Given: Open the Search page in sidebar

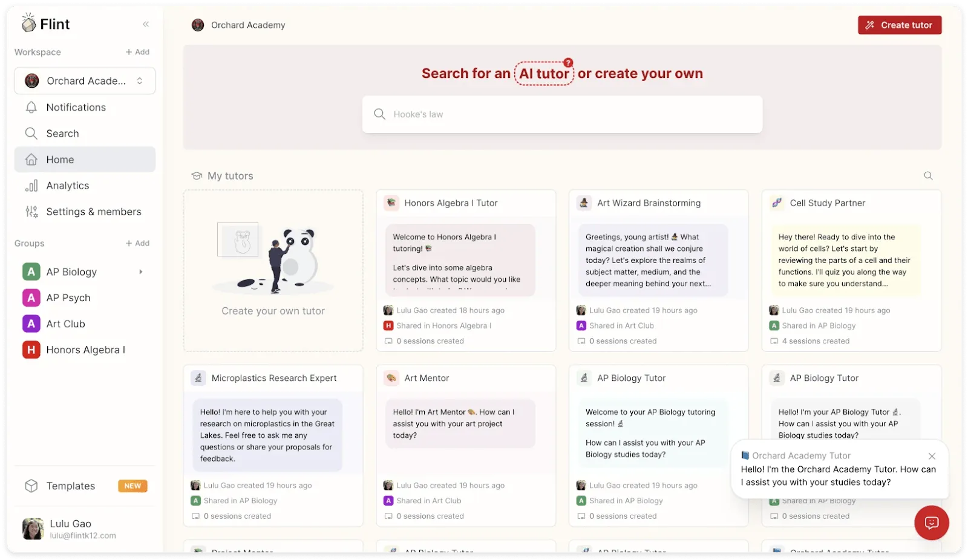Looking at the screenshot, I should click(85, 133).
